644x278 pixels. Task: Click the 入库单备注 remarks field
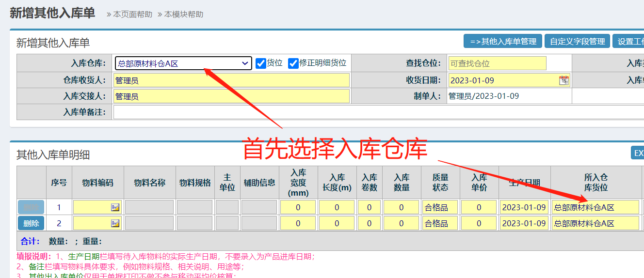(x=378, y=112)
